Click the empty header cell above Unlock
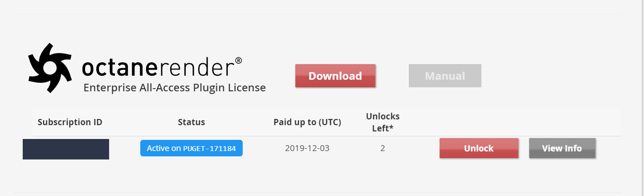The width and height of the screenshot is (644, 196). coord(479,122)
